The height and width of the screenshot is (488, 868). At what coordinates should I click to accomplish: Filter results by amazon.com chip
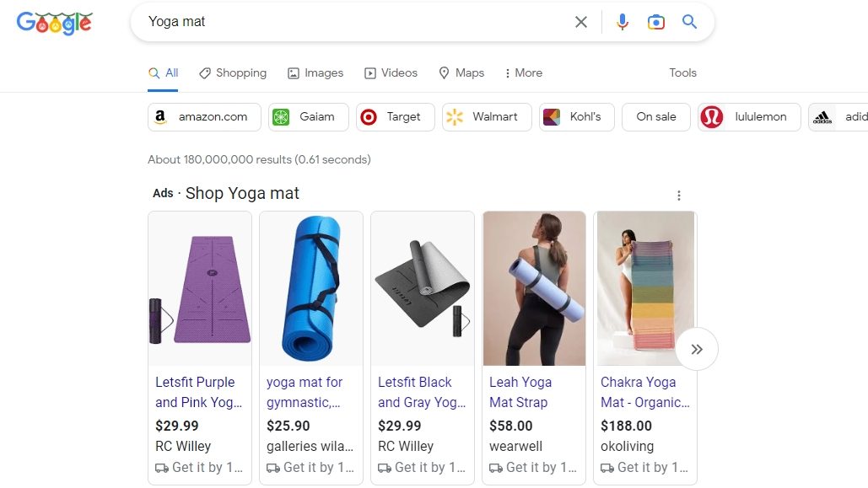click(x=204, y=117)
